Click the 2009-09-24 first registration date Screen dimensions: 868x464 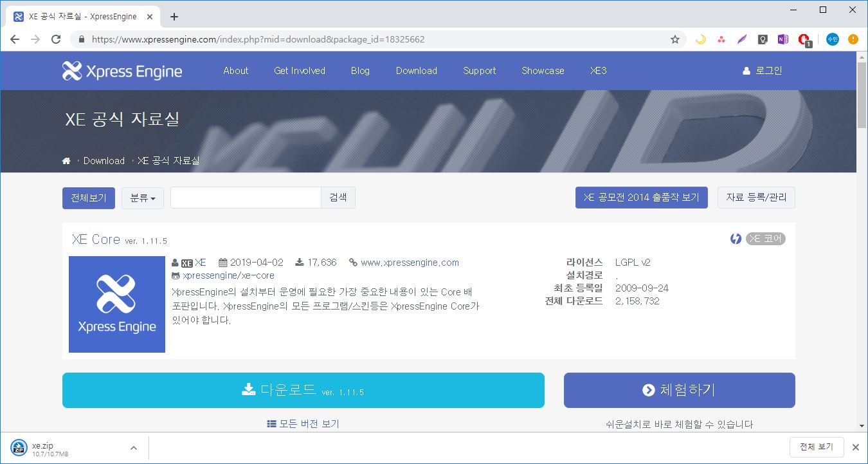pyautogui.click(x=642, y=288)
